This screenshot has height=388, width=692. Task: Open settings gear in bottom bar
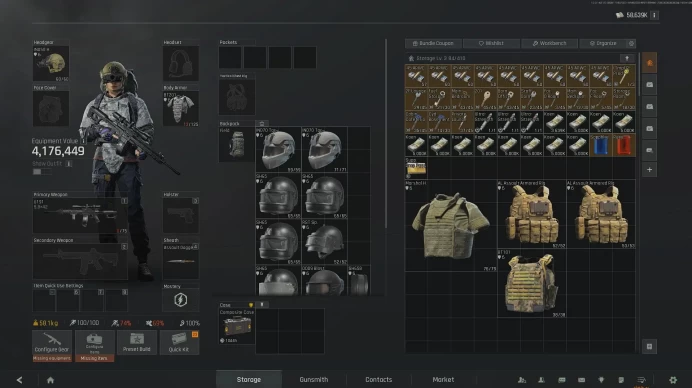point(673,380)
